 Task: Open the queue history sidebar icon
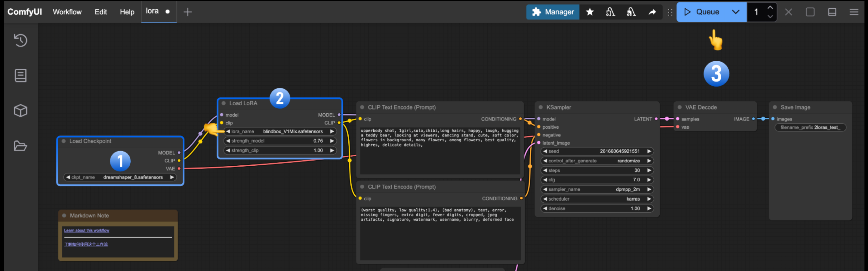(x=21, y=40)
